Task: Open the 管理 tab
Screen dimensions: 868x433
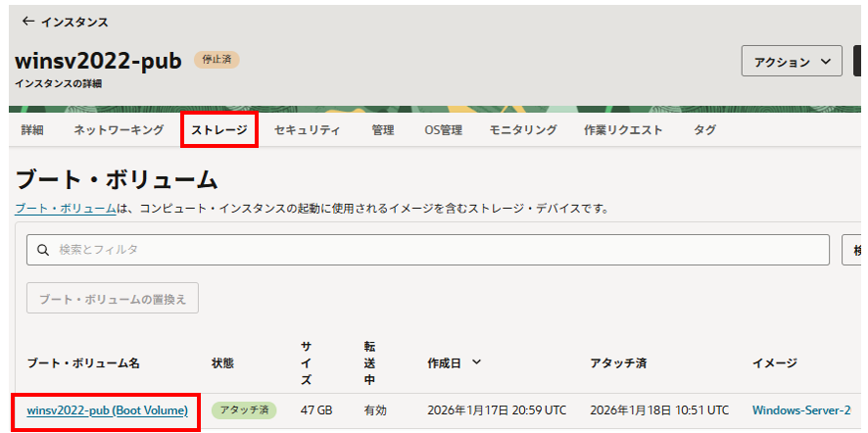Action: (382, 129)
